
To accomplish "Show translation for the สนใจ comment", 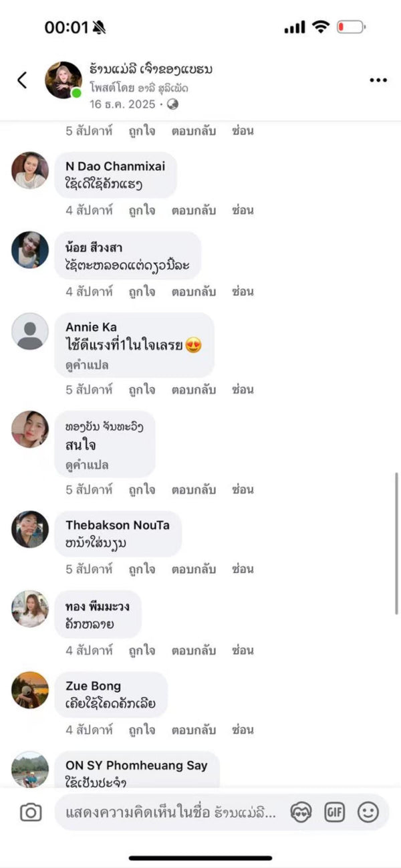I will [87, 465].
